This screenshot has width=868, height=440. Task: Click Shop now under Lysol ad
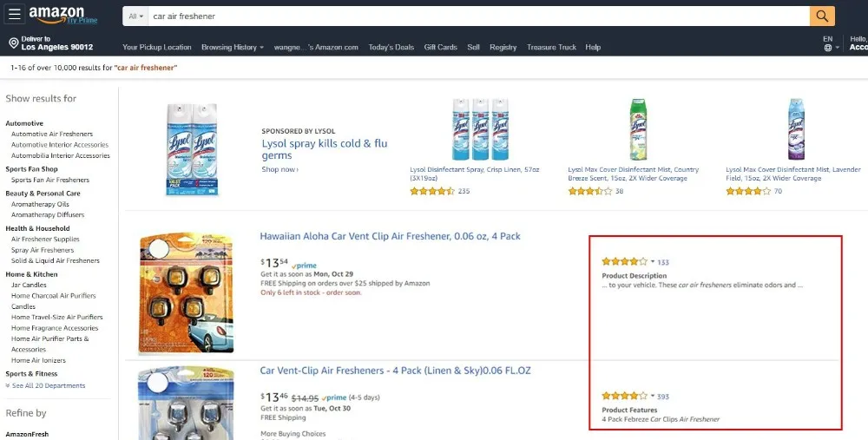[x=280, y=169]
